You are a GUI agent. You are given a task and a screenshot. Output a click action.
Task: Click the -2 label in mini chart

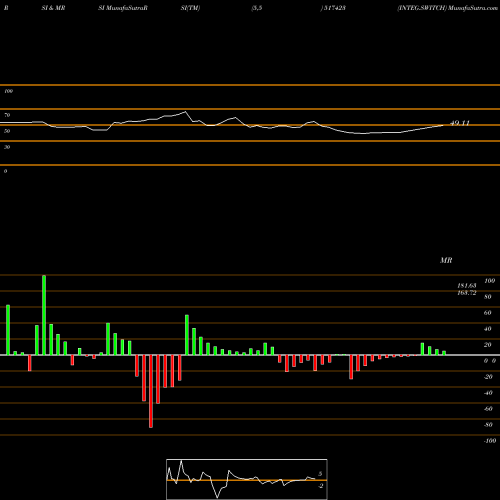321,486
